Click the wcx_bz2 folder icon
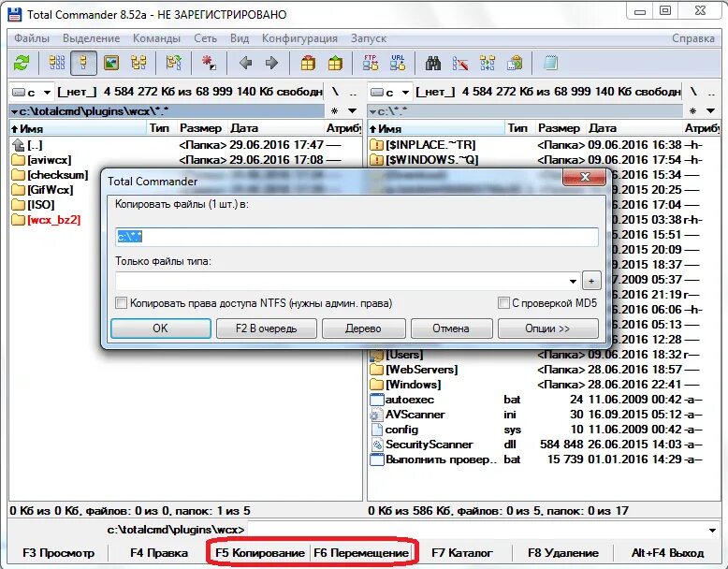 tap(18, 220)
